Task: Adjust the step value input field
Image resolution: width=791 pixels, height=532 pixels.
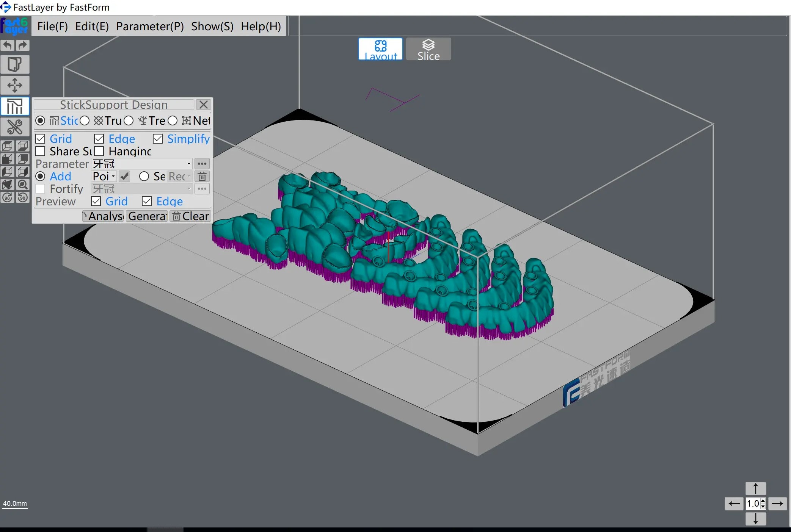Action: tap(755, 503)
